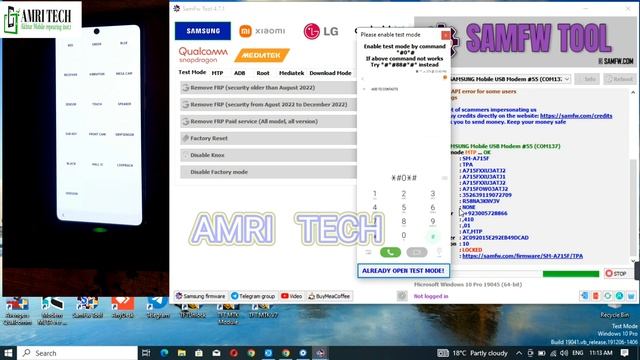Click the blue device icon in SamFw bottom-right toolbar
Screen dimensions: 640x360
tap(584, 296)
